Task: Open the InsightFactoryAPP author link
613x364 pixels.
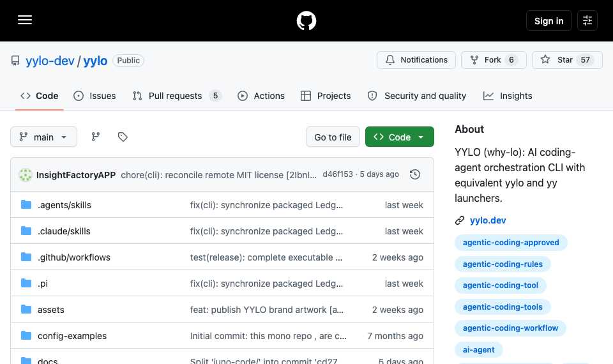Action: tap(76, 175)
